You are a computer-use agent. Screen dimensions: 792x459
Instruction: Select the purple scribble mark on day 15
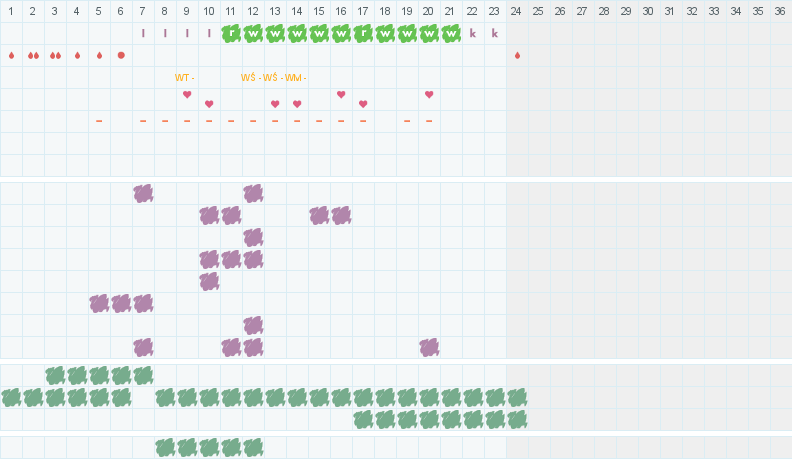pyautogui.click(x=319, y=216)
